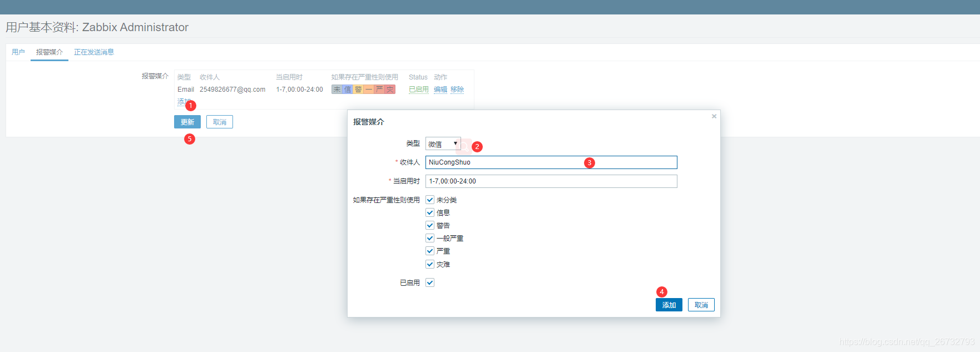This screenshot has width=980, height=352.
Task: Toggle the 未分类 severity checkbox
Action: (430, 200)
